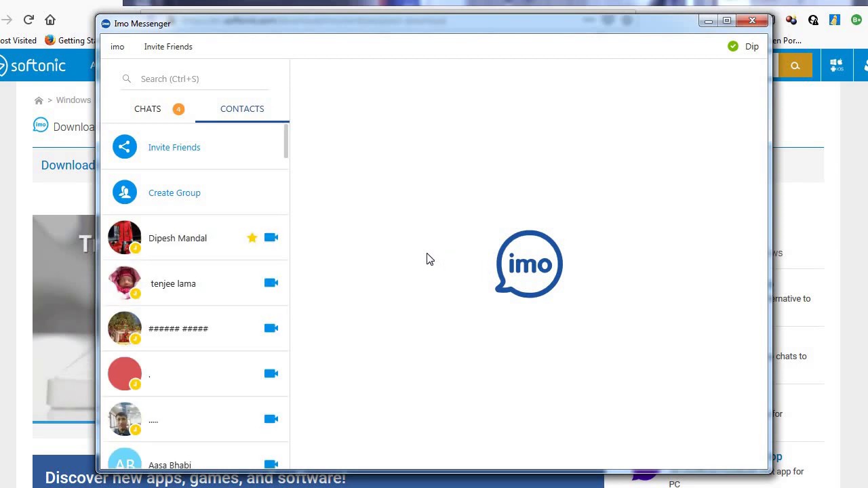The image size is (868, 488).
Task: Click the Softonic breadcrumb home icon
Action: pos(39,100)
